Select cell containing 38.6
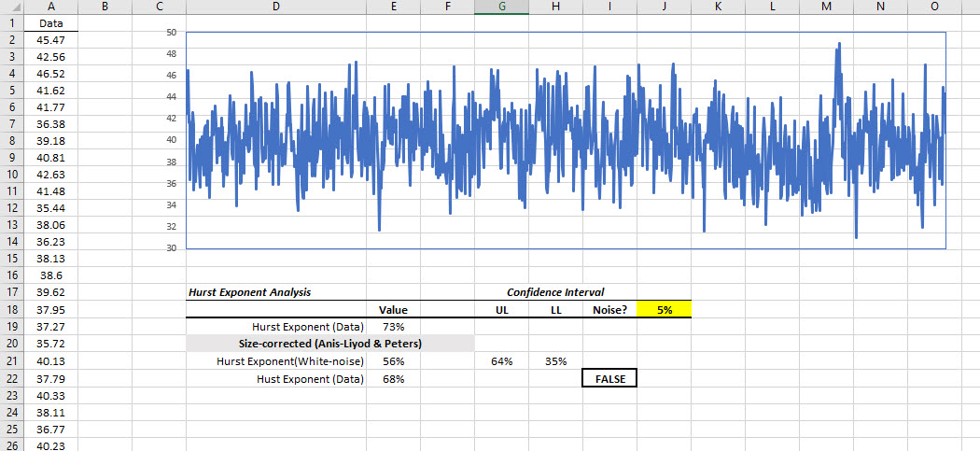This screenshot has height=451, width=980. click(x=50, y=275)
